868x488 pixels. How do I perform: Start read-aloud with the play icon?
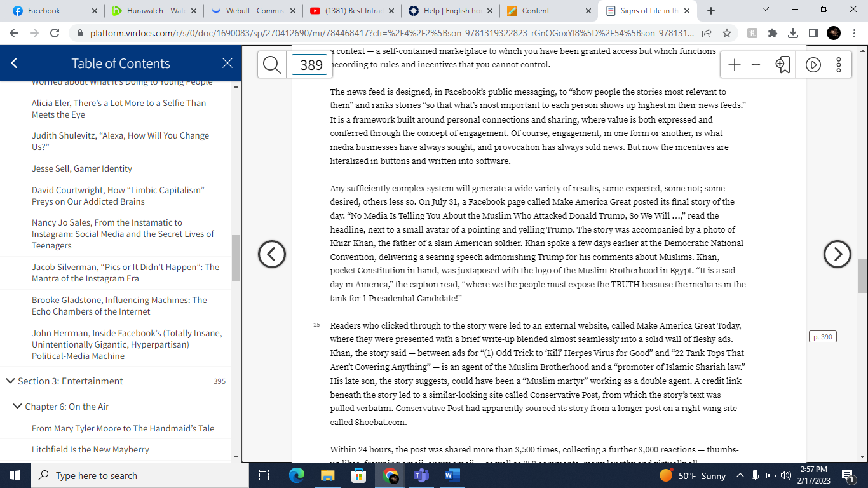(813, 65)
